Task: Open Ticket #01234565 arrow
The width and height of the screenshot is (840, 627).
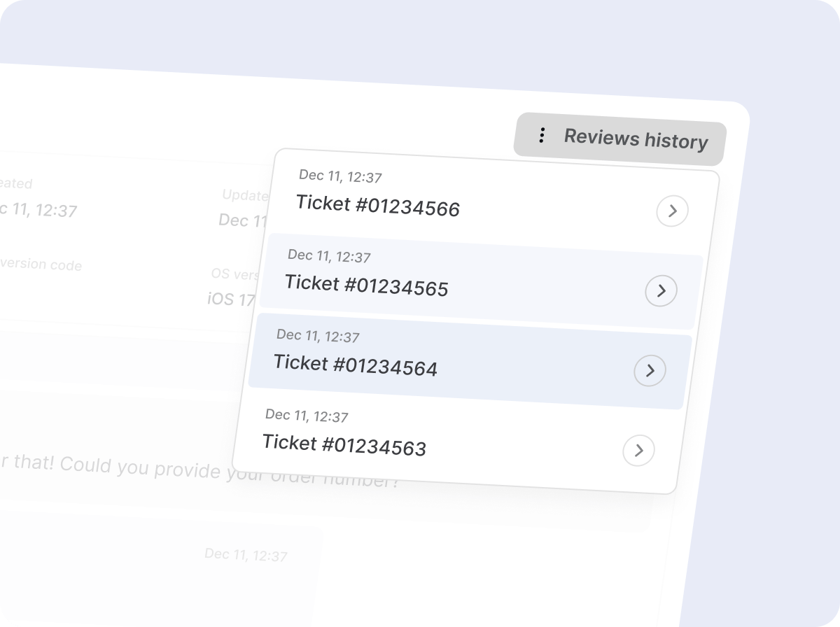Action: tap(661, 290)
